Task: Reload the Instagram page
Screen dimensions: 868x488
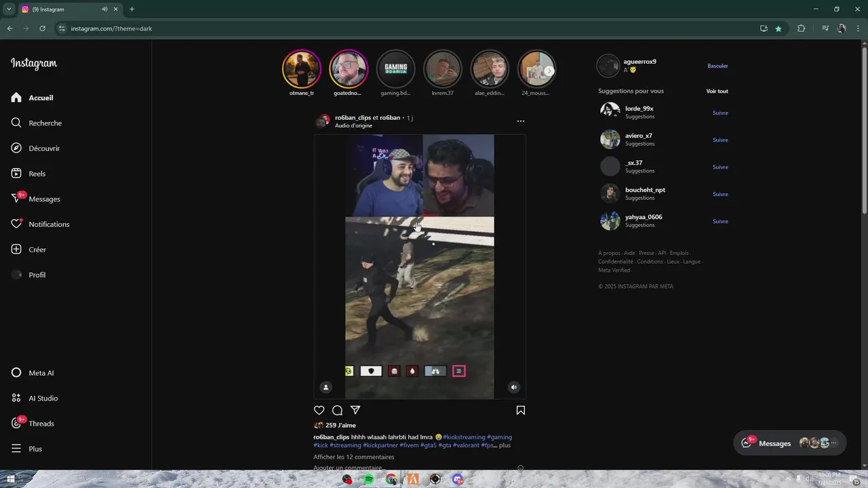Action: click(42, 28)
